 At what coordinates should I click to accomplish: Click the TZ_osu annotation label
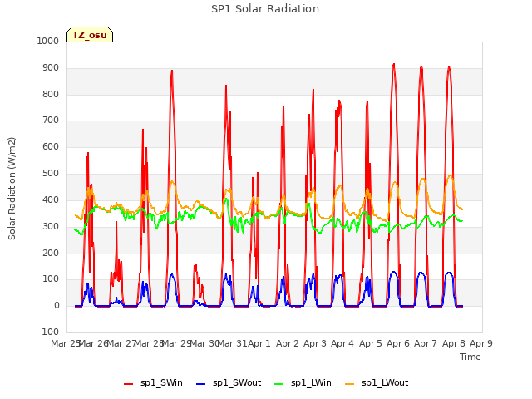(90, 35)
